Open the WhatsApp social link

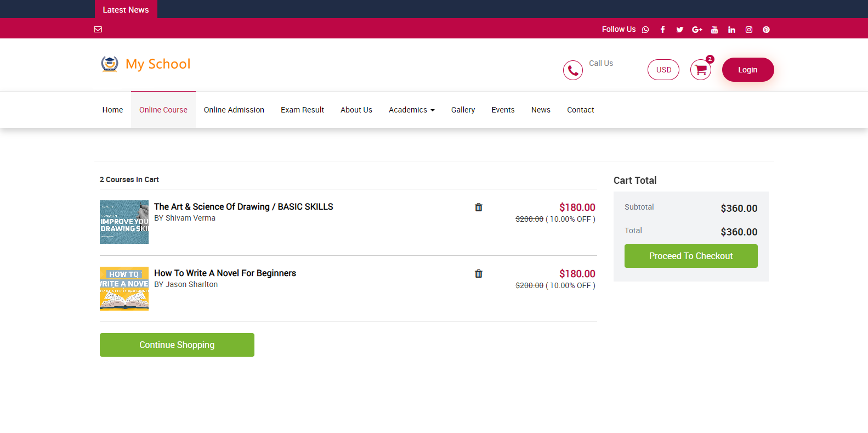point(645,30)
